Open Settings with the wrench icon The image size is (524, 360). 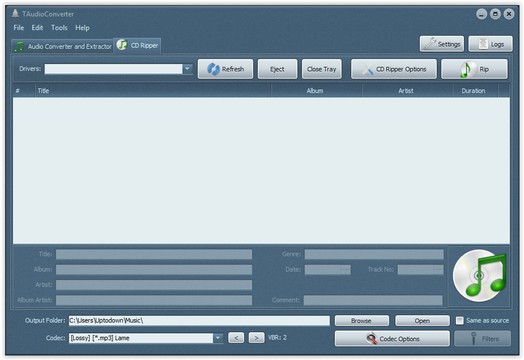[442, 44]
